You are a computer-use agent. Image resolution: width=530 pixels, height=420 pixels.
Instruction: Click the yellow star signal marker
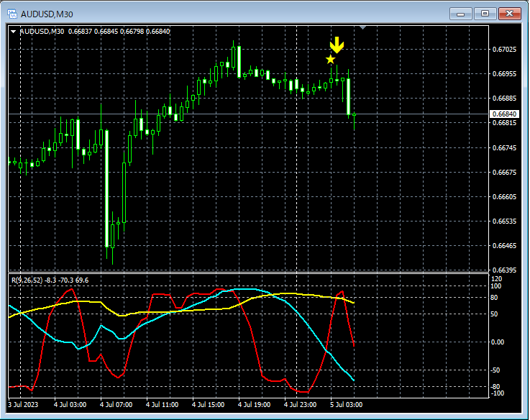330,60
